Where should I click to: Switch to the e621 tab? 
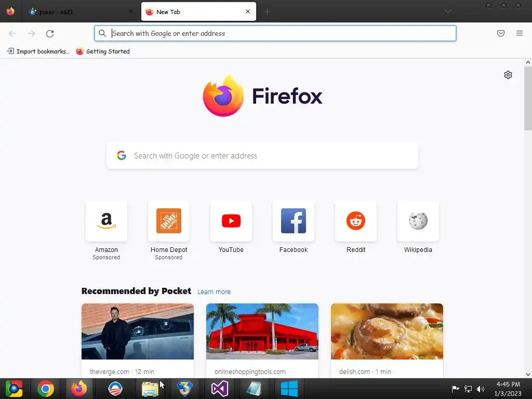click(x=80, y=12)
